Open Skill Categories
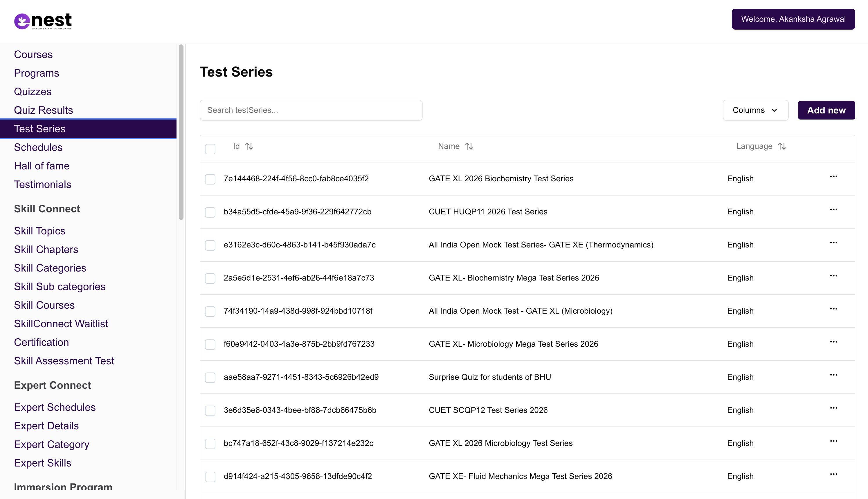 tap(50, 268)
